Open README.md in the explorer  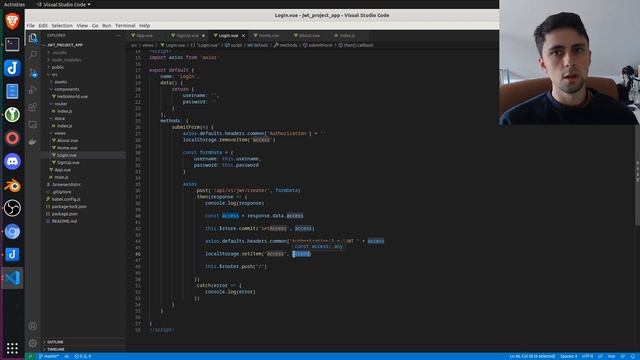coord(64,221)
